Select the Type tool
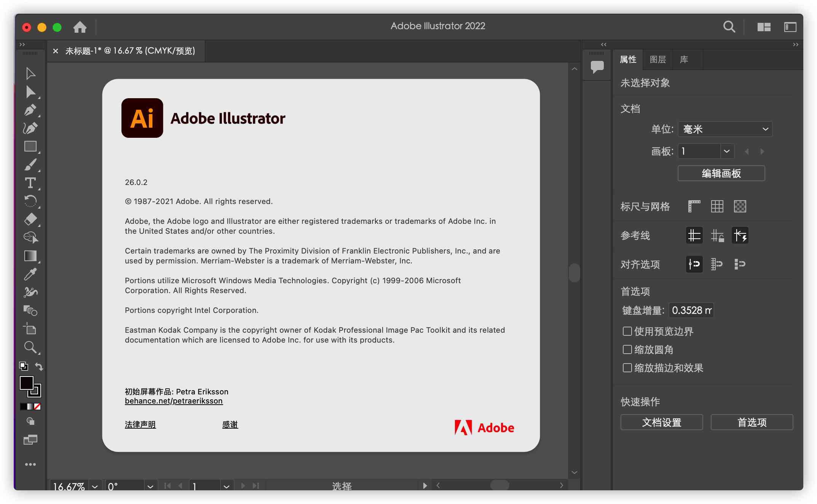The height and width of the screenshot is (504, 817). point(30,183)
